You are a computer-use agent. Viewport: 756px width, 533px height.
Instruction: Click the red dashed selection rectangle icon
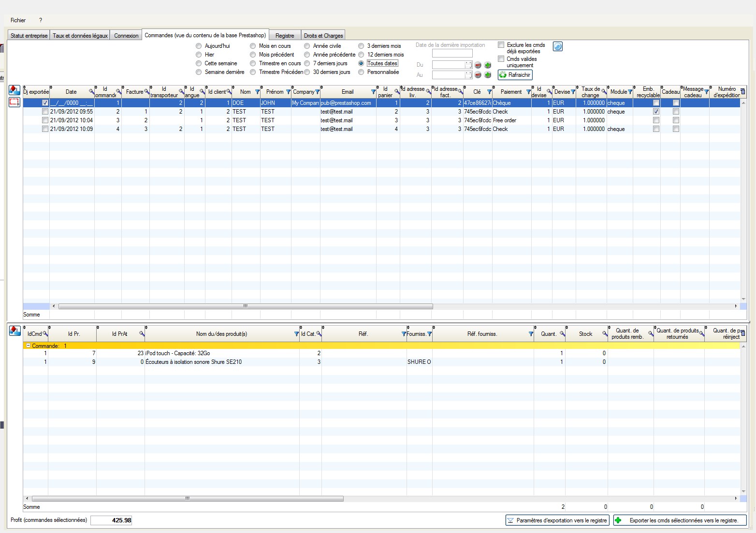(15, 102)
